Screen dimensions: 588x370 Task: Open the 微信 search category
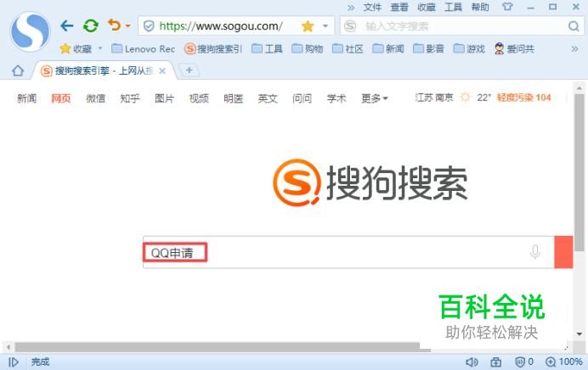click(96, 98)
